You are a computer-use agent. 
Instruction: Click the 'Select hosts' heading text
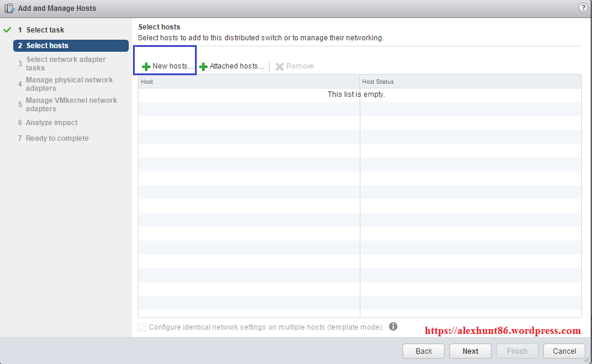(x=159, y=27)
